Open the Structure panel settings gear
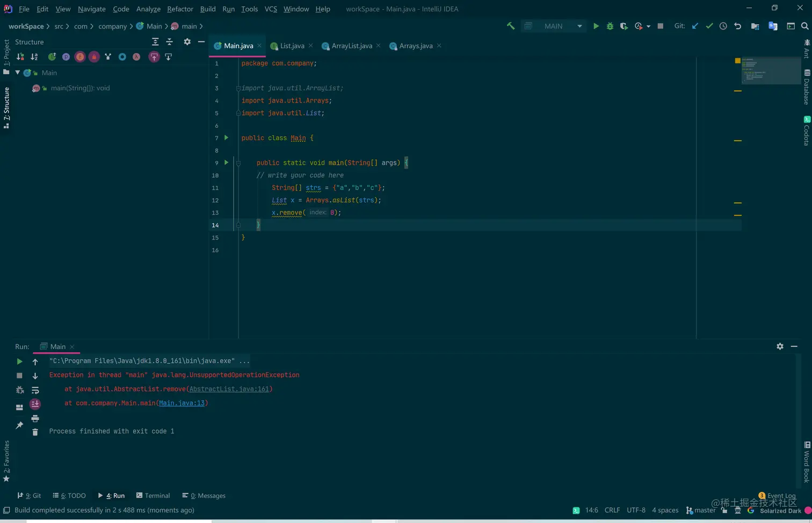 click(187, 41)
